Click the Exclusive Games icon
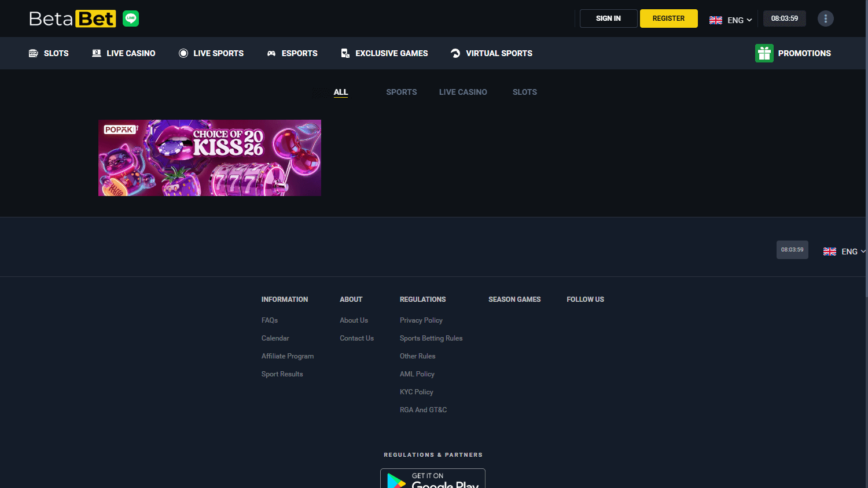Screen dimensions: 868x488 pos(345,53)
